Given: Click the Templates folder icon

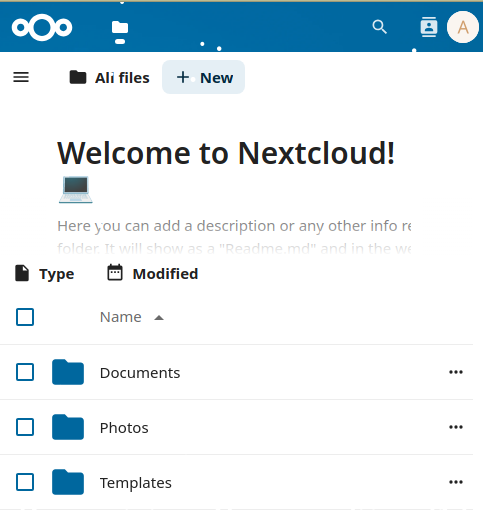Looking at the screenshot, I should pyautogui.click(x=68, y=482).
